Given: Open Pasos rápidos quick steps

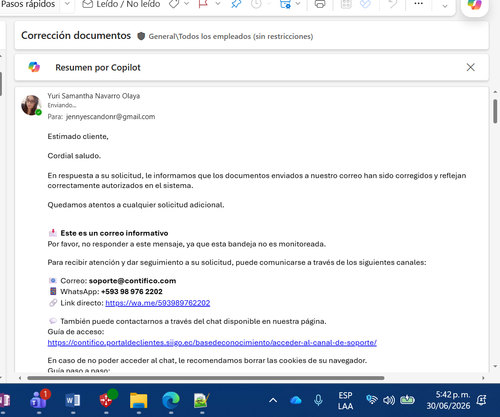Looking at the screenshot, I should tap(28, 4).
